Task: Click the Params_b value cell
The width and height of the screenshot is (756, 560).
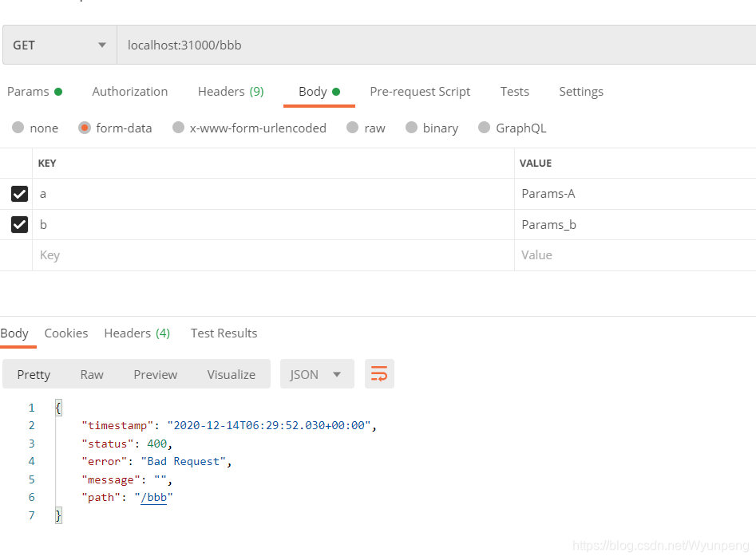Action: (x=635, y=225)
